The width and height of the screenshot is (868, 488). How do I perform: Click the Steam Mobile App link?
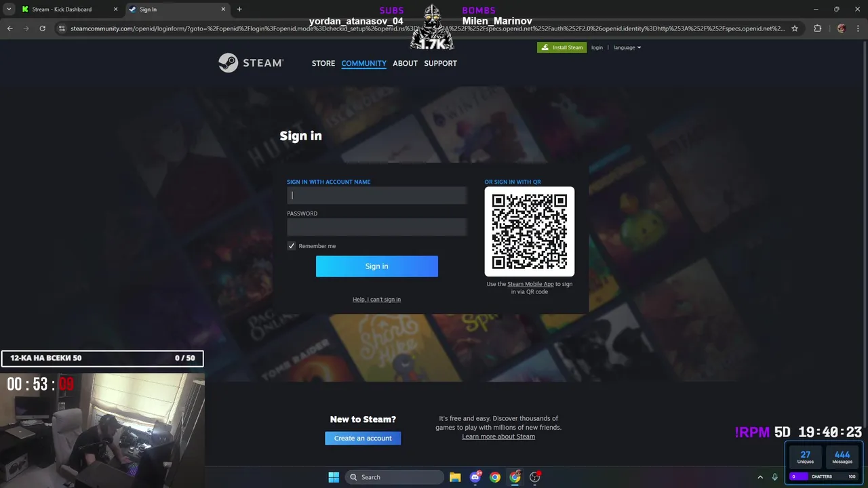[x=530, y=284]
